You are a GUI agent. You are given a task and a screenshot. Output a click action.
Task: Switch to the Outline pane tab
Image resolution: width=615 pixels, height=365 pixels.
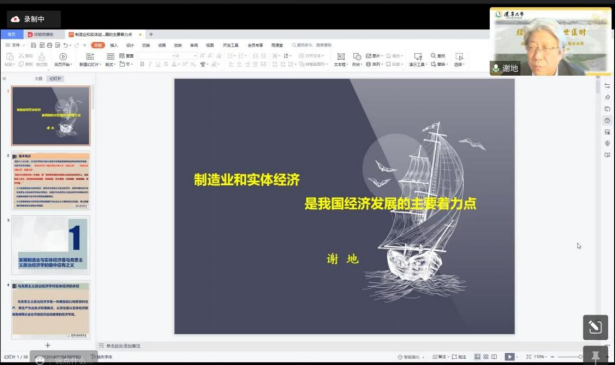tap(38, 79)
